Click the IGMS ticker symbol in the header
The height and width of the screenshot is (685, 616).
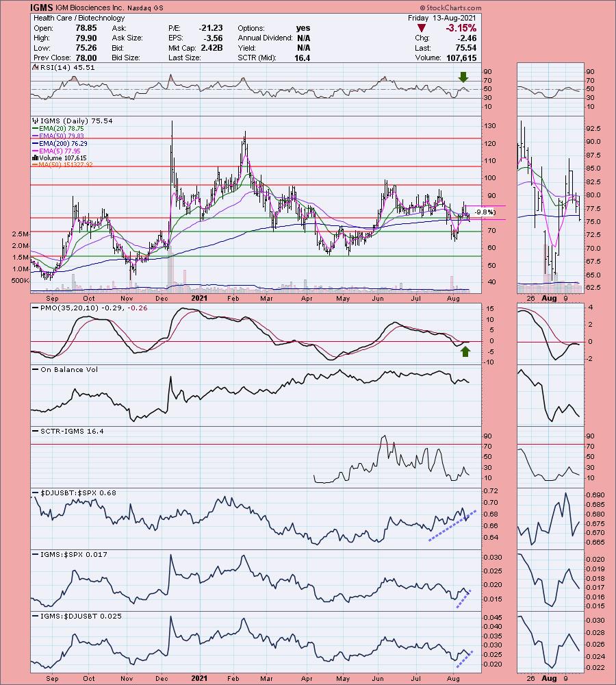coord(42,8)
